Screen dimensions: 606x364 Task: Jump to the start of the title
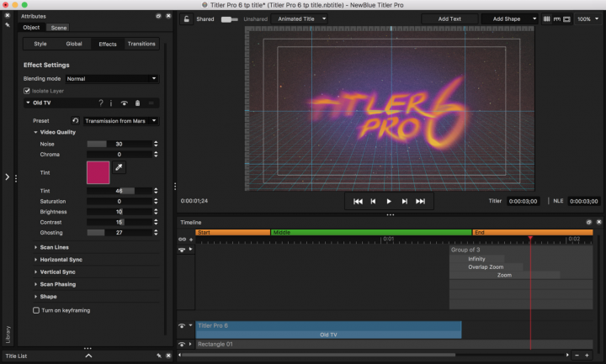[358, 201]
